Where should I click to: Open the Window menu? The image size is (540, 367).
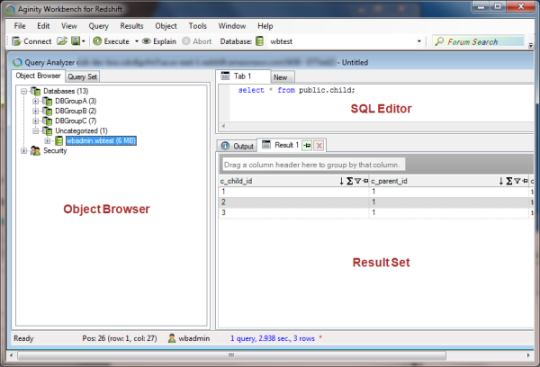point(232,26)
